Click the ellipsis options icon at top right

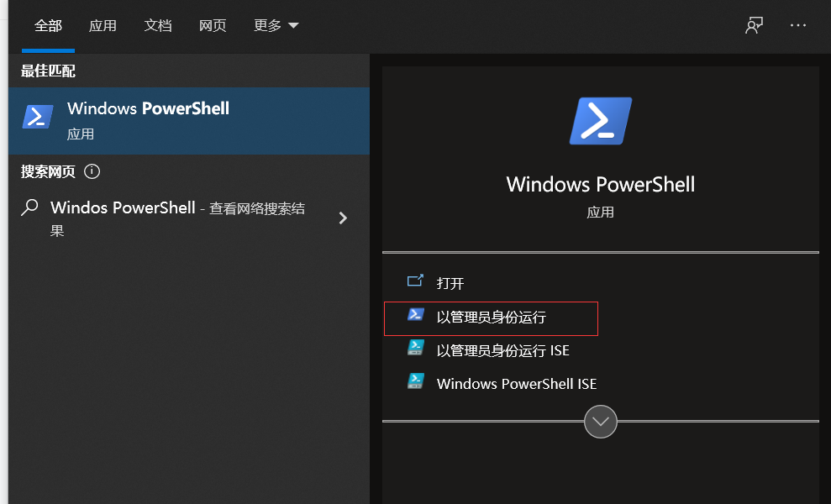click(797, 25)
